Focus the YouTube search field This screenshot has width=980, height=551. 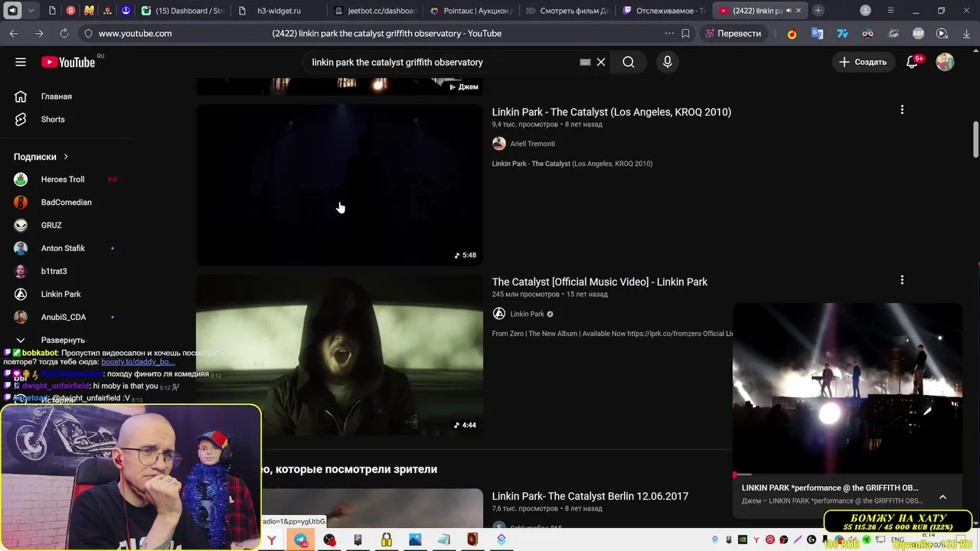(444, 62)
